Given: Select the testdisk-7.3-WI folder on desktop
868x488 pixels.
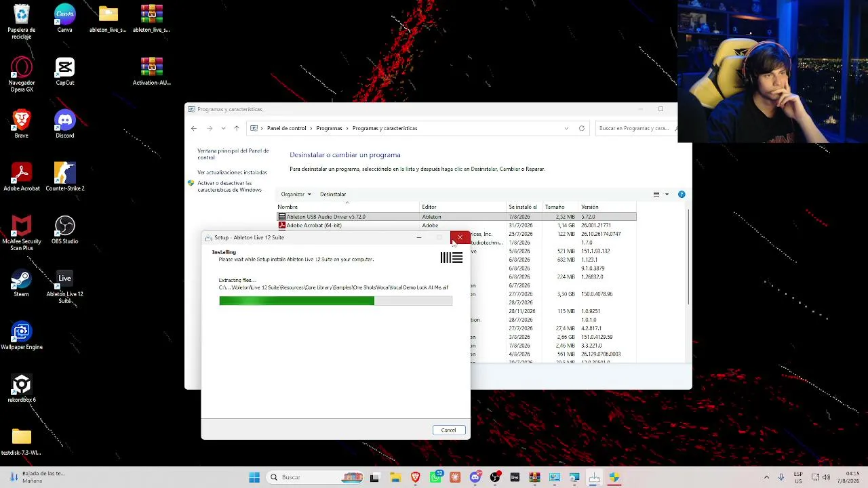Looking at the screenshot, I should 22,441.
